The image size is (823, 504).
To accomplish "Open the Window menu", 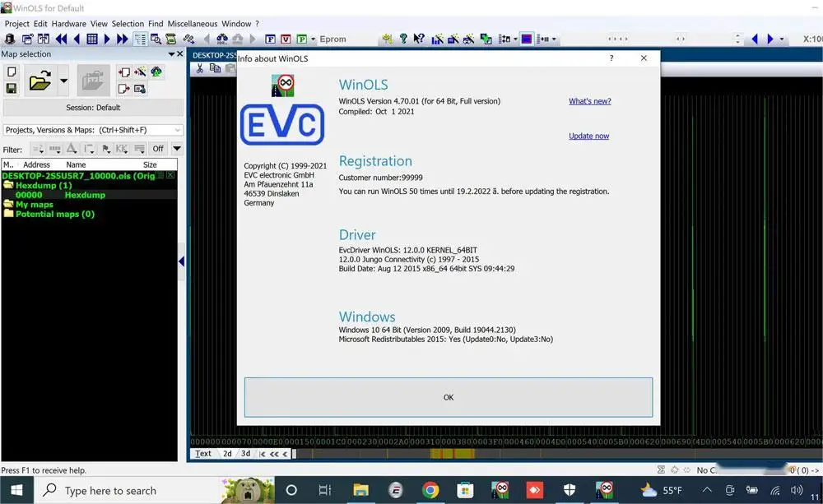I will (236, 24).
